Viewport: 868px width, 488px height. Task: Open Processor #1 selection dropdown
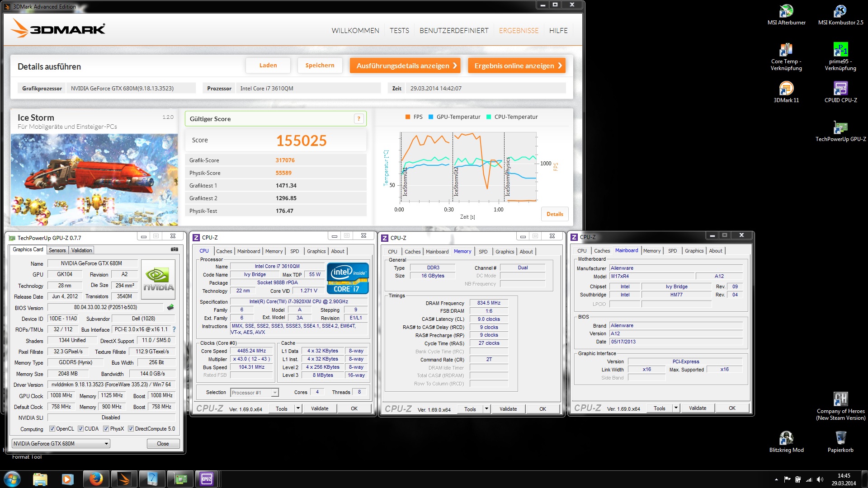pos(255,393)
